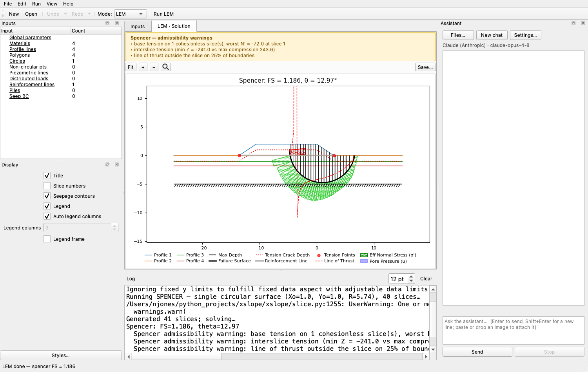Click the Open toolbar button

[x=31, y=14]
